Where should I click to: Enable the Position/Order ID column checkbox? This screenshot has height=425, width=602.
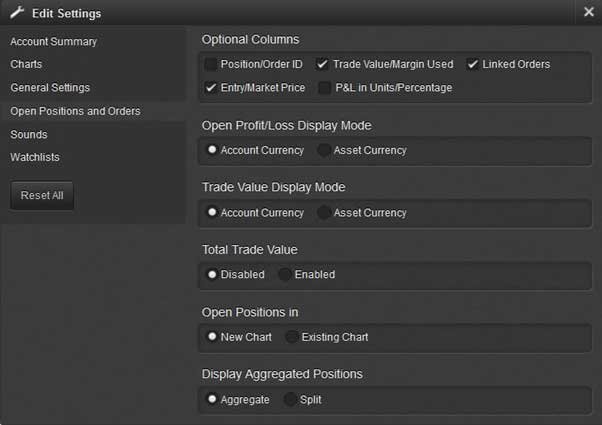coord(211,64)
